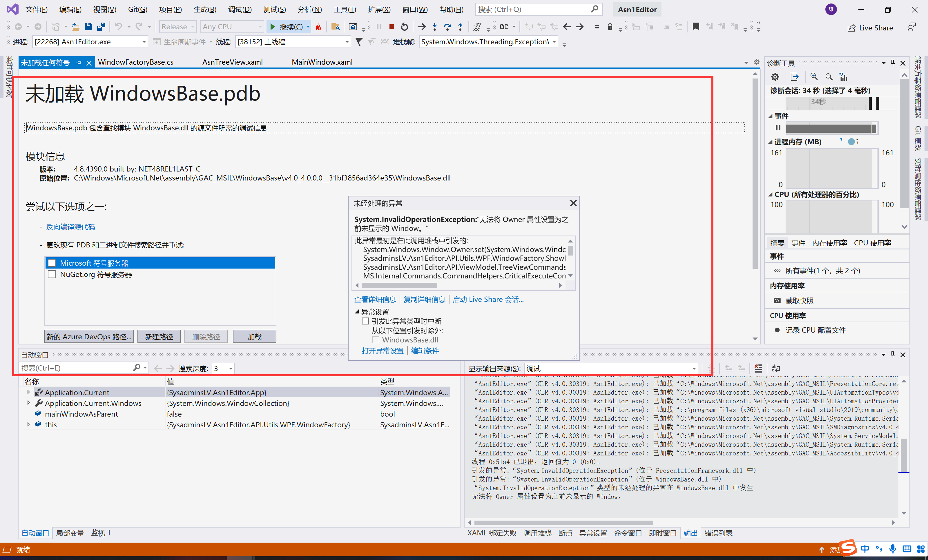Screen dimensions: 928x560
Task: Click the Save All icon in toolbar
Action: [101, 27]
